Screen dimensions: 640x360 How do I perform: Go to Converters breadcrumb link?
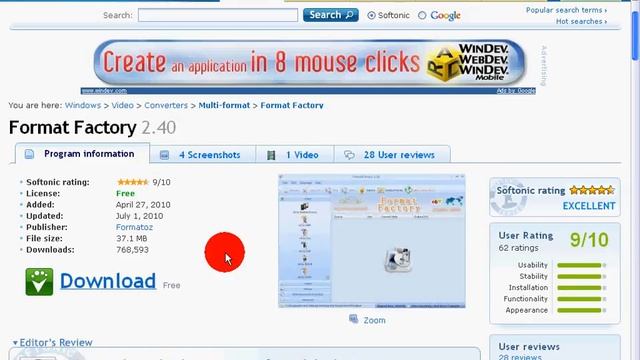pos(166,105)
